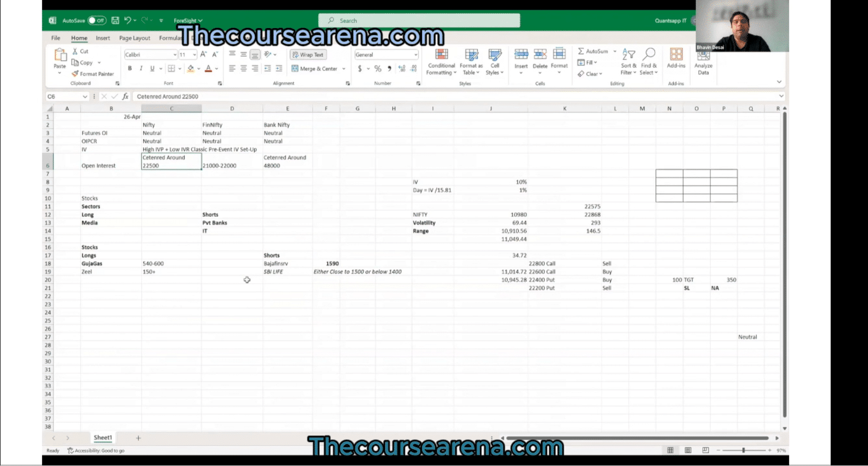Open the font name dropdown Calibri
The image size is (868, 466).
pyautogui.click(x=174, y=55)
